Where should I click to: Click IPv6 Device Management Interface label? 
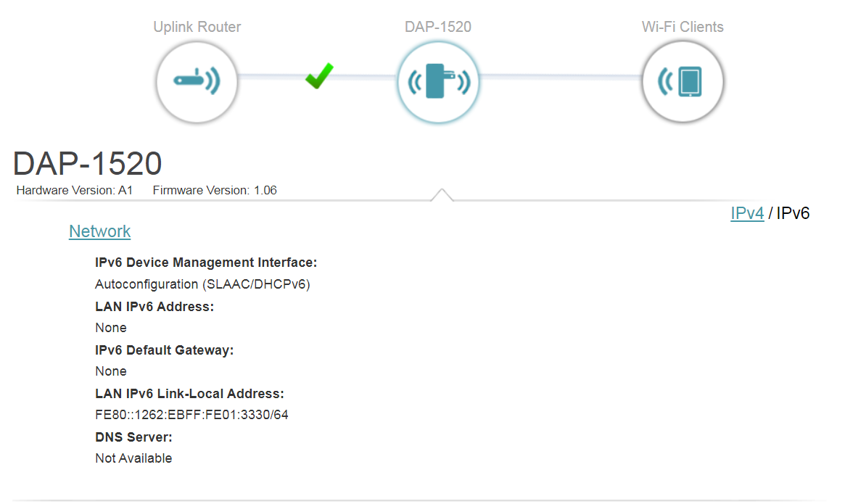coord(206,263)
